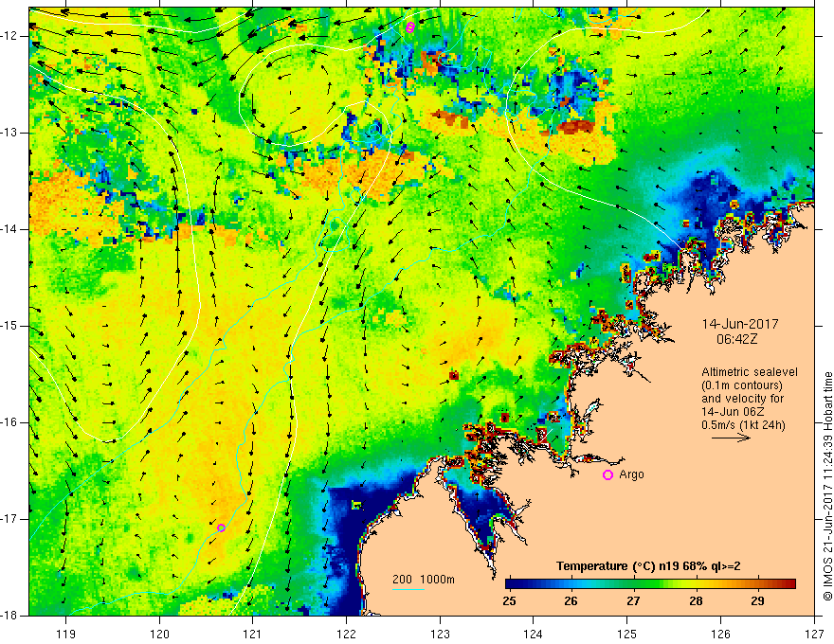Click the magenta Argo float marker near 17°S 120.7°E
This screenshot has height=644, width=834.
pyautogui.click(x=221, y=528)
